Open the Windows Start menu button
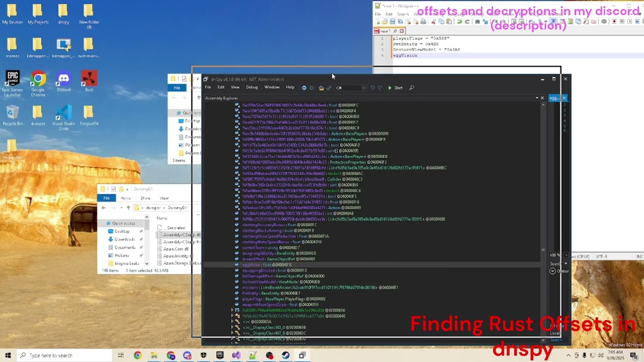 pyautogui.click(x=8, y=355)
